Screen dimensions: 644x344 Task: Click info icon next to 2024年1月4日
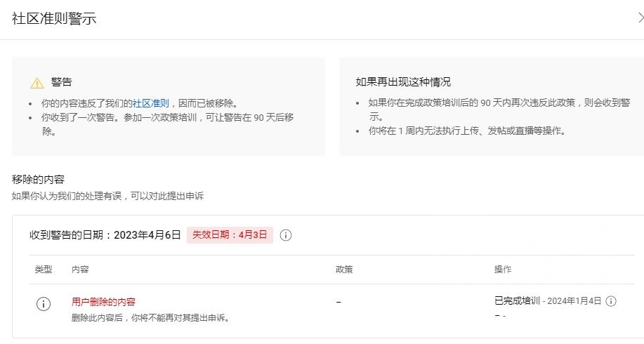611,301
